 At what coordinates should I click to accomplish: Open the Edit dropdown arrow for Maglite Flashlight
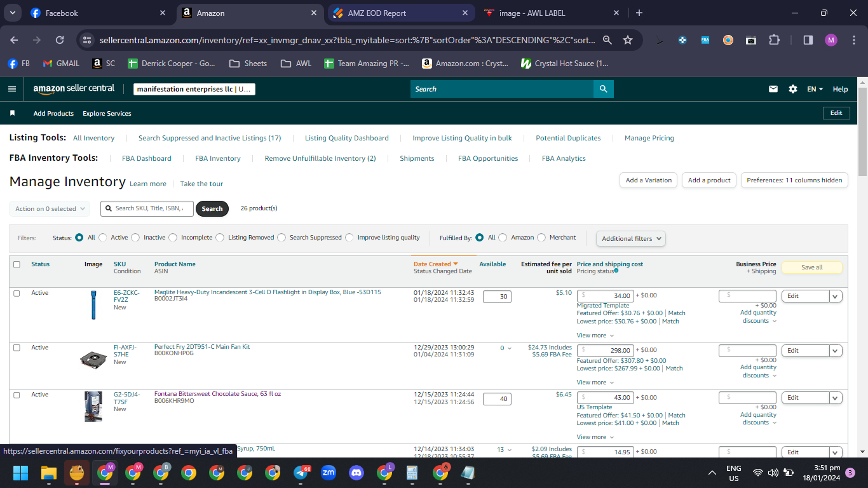click(x=836, y=296)
